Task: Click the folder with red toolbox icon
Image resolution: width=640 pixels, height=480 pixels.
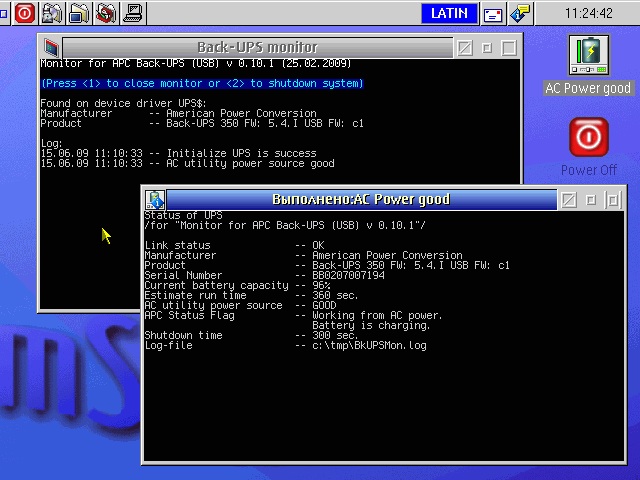Action: click(106, 13)
